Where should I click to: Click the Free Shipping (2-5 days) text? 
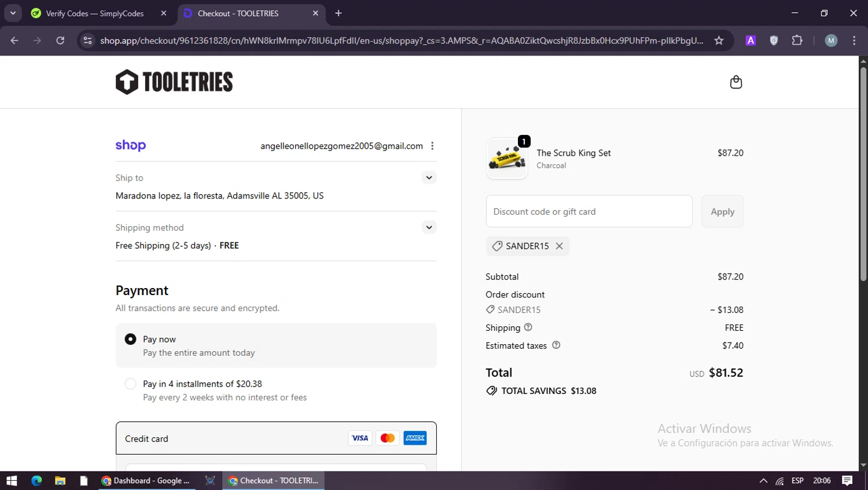163,245
